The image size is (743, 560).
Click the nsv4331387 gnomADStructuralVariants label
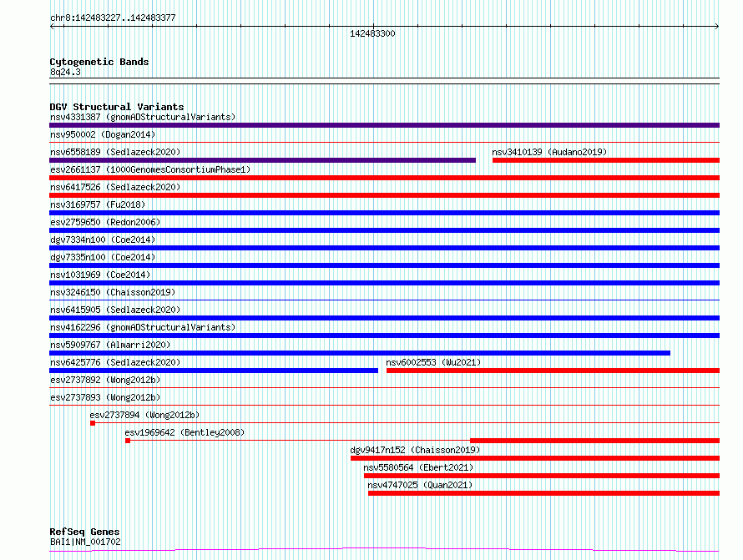(143, 117)
